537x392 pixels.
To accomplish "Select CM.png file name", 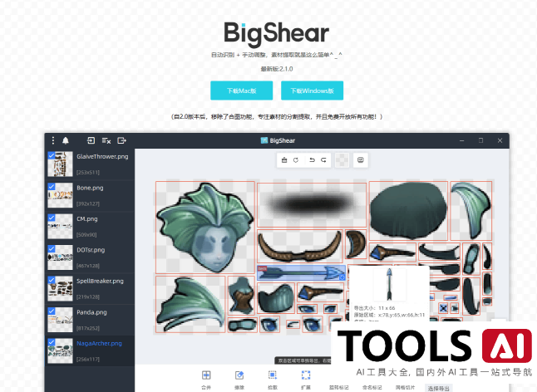I will (87, 219).
